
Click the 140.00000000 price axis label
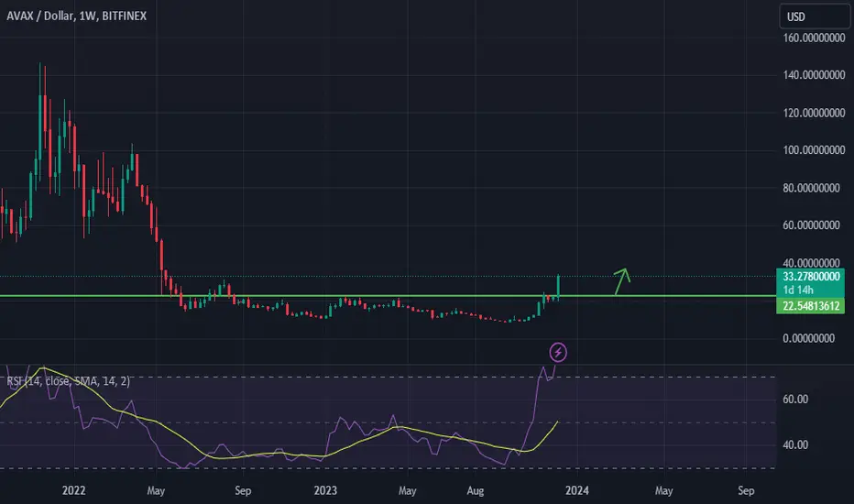click(x=815, y=75)
